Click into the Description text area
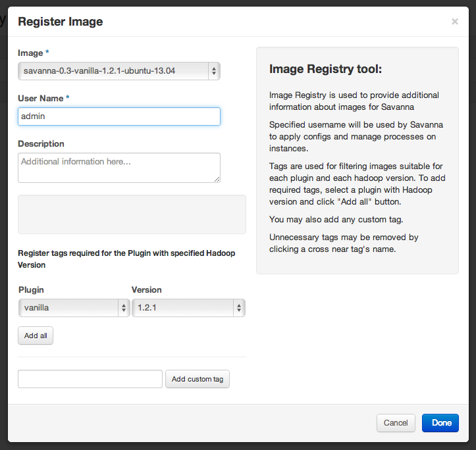This screenshot has width=476, height=450. point(119,168)
